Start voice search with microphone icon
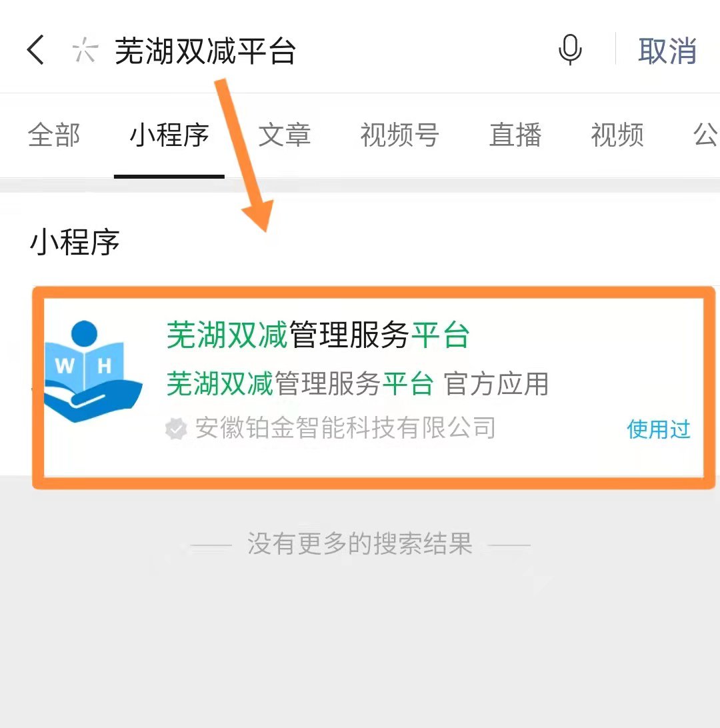This screenshot has width=720, height=728. pos(570,50)
